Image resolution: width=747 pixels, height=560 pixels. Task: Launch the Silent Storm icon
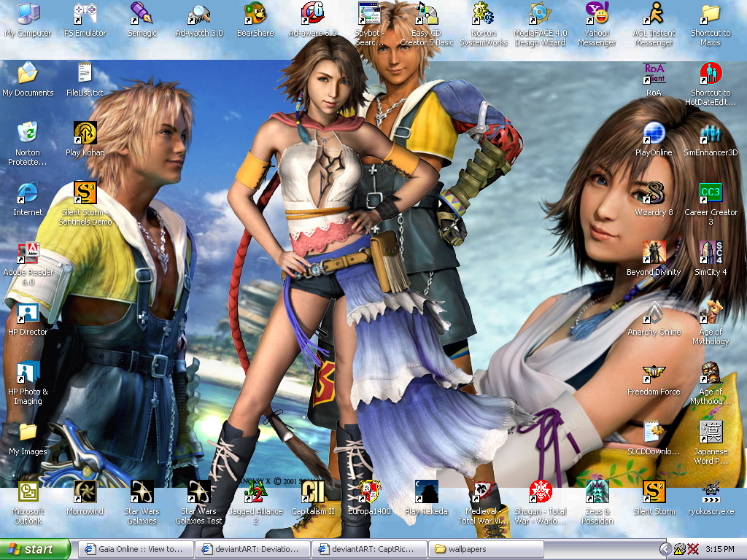[654, 498]
